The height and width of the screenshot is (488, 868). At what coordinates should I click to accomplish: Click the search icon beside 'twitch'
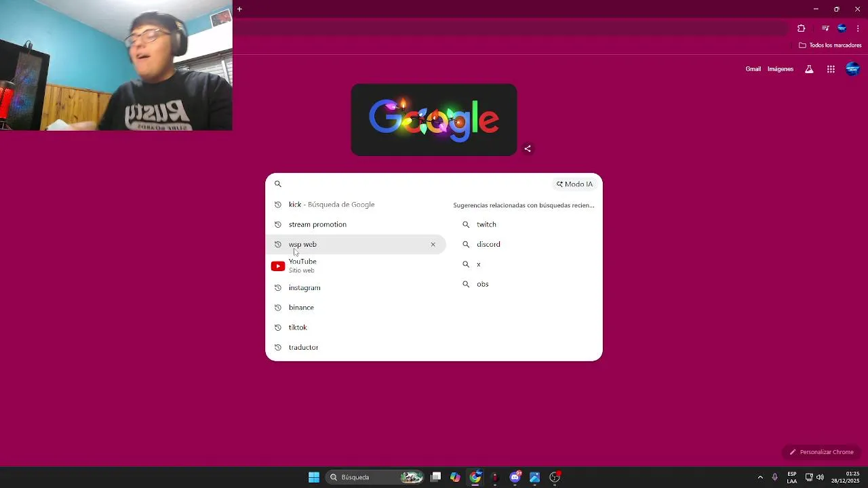466,224
